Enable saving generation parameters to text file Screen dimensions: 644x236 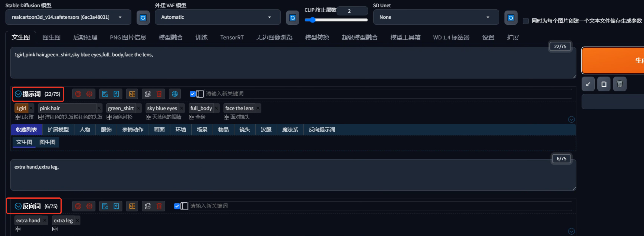coord(525,21)
